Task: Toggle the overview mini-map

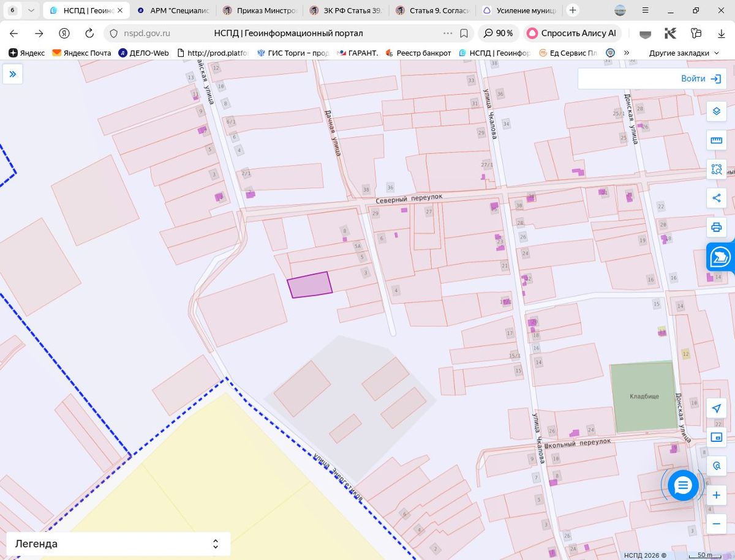Action: coord(716,437)
